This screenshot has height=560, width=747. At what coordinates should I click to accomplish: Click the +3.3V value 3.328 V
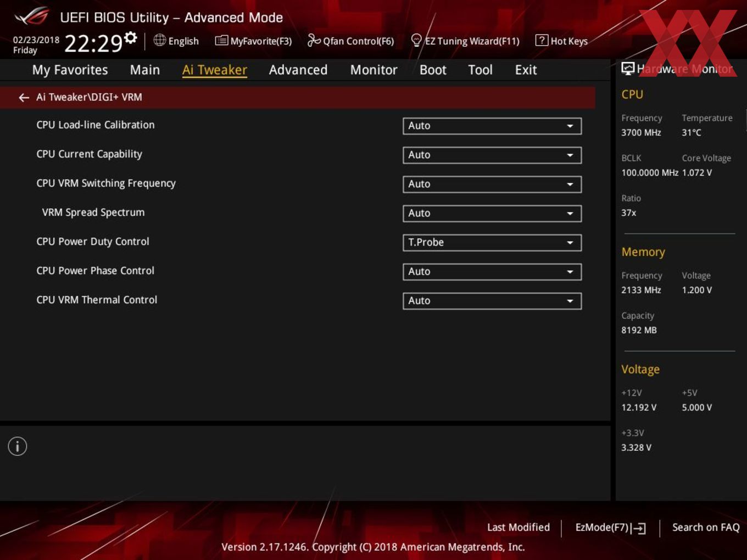click(x=636, y=447)
